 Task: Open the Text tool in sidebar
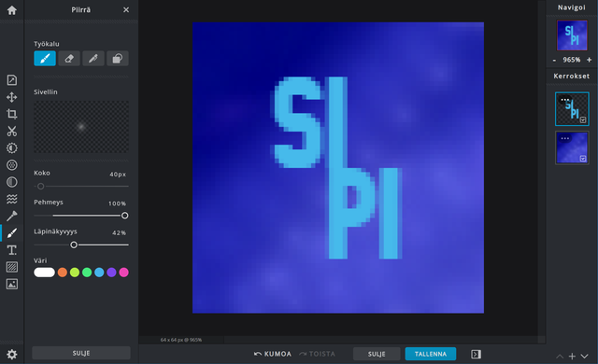12,250
